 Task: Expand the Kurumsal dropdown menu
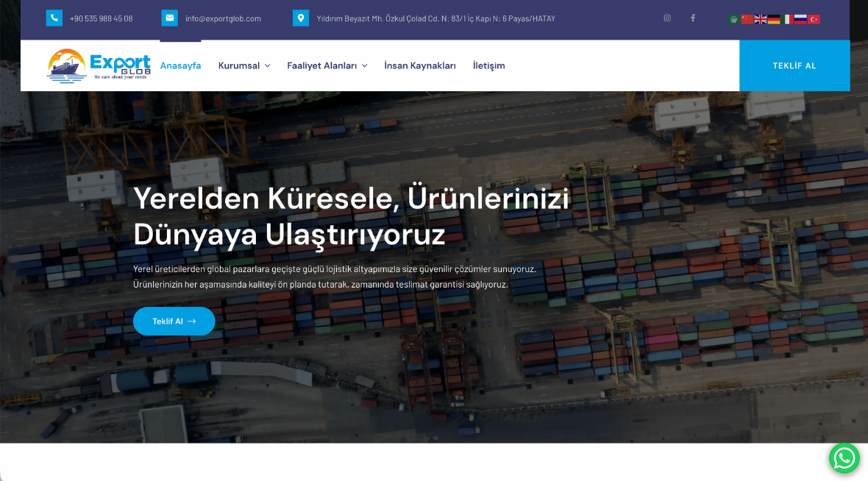click(x=244, y=65)
